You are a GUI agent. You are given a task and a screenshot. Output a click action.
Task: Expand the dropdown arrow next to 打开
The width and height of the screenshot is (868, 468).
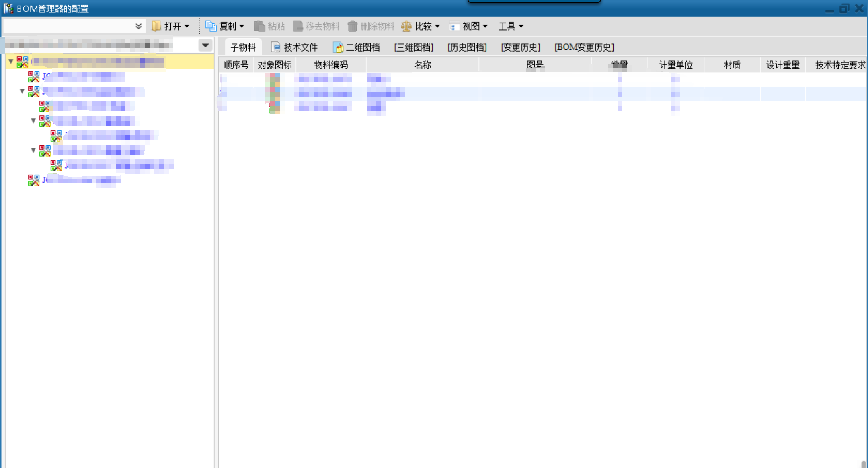187,26
